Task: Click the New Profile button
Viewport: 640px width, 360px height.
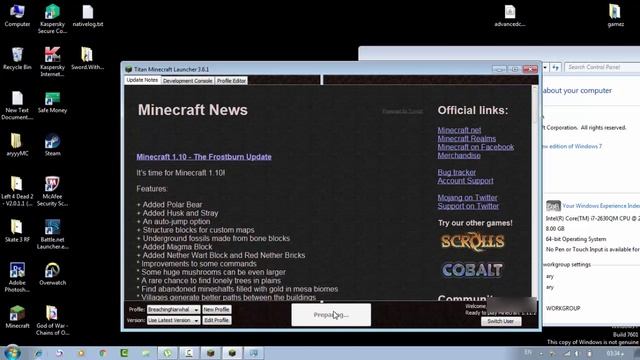Action: click(216, 309)
